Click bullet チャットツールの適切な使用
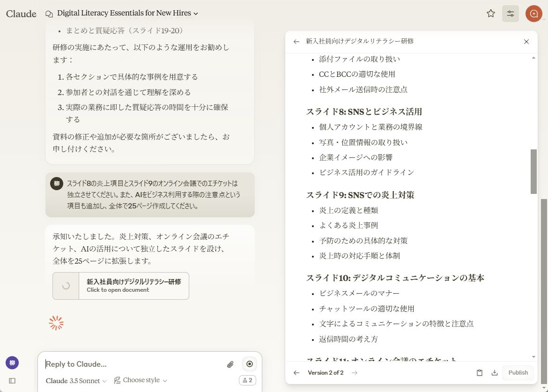This screenshot has height=392, width=548. coord(366,309)
